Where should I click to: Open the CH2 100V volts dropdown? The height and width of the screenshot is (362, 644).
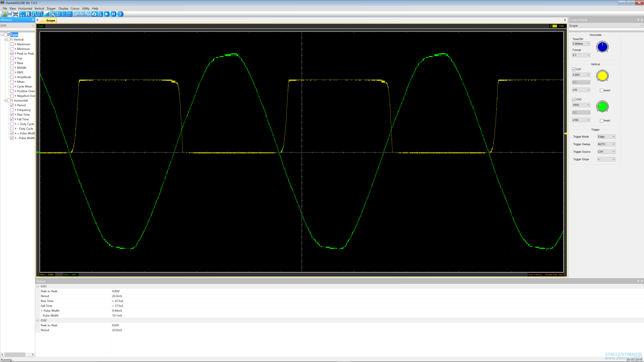coord(581,105)
